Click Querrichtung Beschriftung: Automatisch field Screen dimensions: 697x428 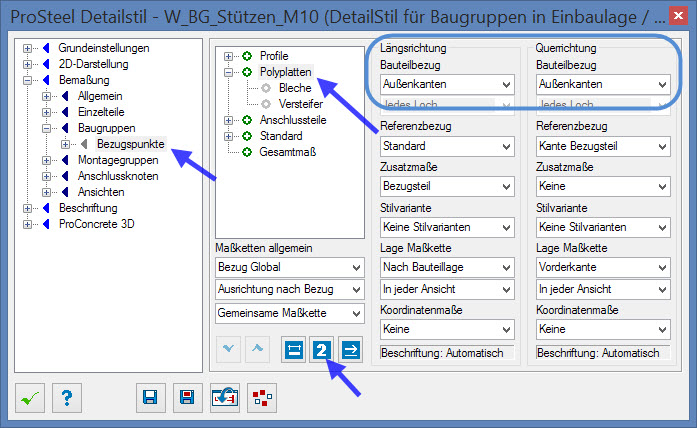coord(603,353)
